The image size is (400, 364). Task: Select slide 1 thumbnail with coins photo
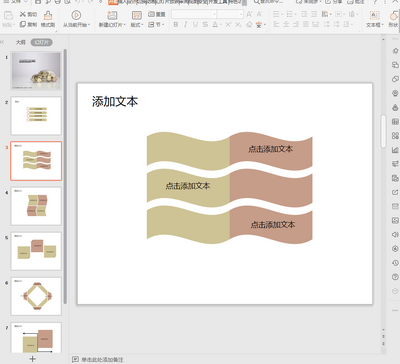[36, 71]
